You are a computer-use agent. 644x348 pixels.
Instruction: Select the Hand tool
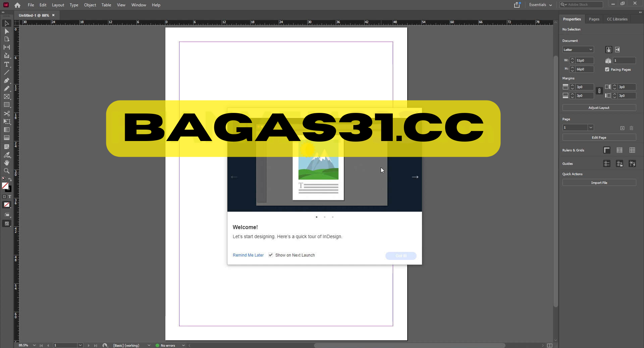(x=6, y=163)
